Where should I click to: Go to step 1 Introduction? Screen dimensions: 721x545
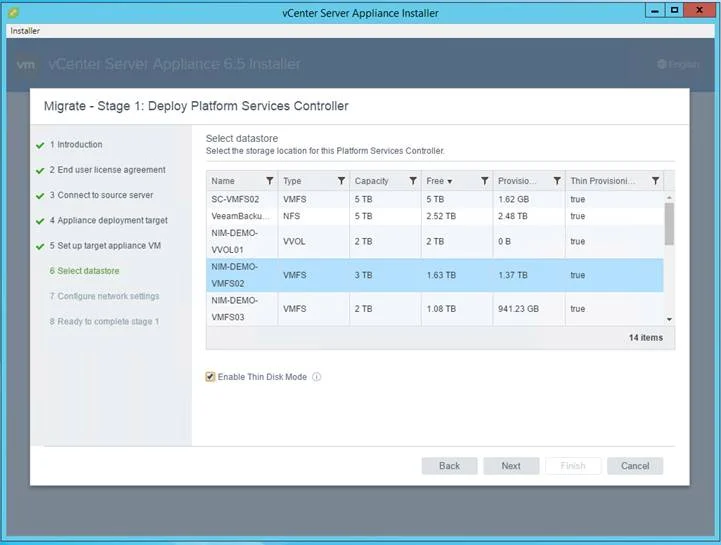(x=76, y=144)
